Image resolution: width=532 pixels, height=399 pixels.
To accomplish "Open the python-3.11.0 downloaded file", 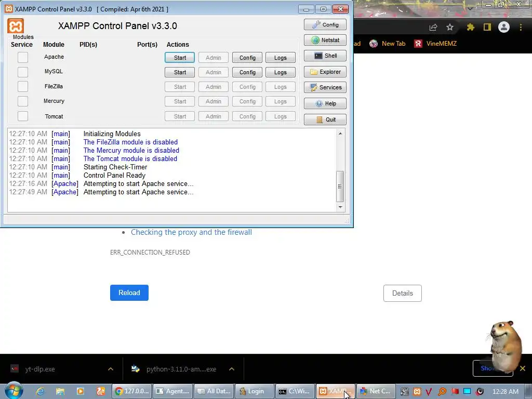I will (174, 369).
